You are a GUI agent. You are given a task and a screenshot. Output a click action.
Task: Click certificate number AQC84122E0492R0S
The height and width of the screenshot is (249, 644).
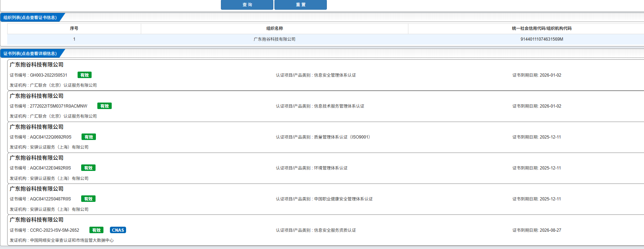pyautogui.click(x=50, y=168)
